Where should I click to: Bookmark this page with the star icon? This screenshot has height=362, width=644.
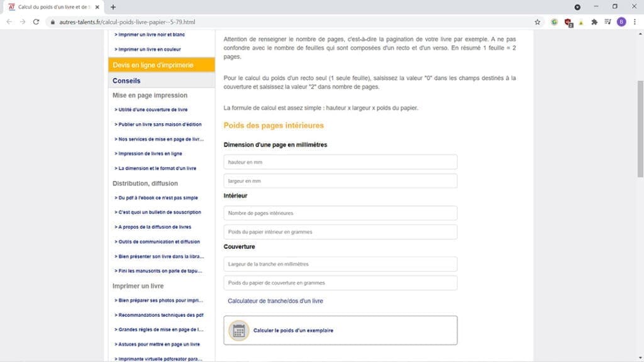pos(537,22)
